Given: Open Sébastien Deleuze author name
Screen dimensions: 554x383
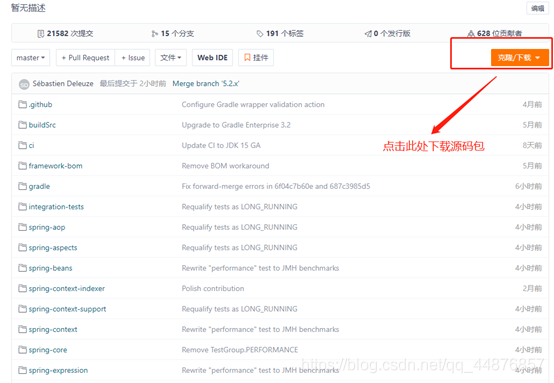Looking at the screenshot, I should [63, 84].
